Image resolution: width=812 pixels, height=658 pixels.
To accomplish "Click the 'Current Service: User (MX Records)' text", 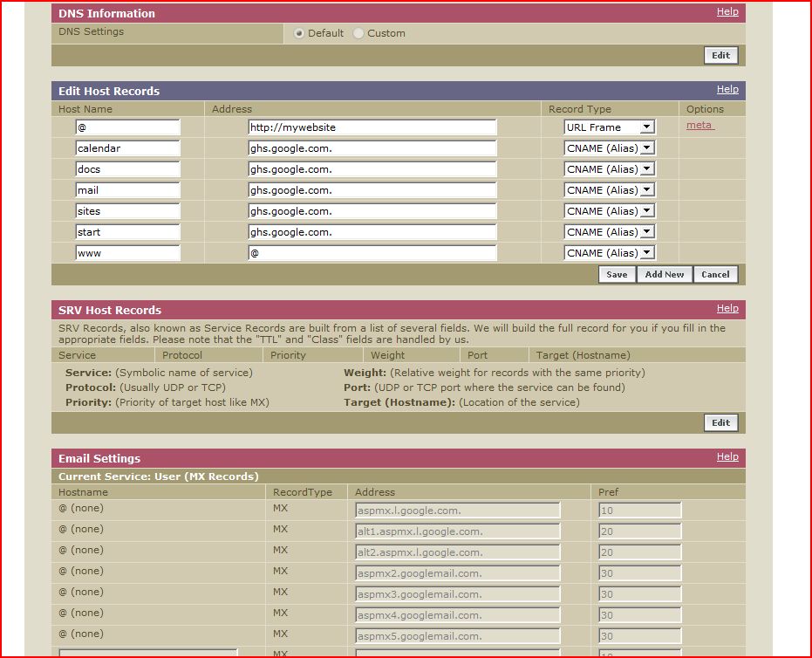I will (x=159, y=476).
